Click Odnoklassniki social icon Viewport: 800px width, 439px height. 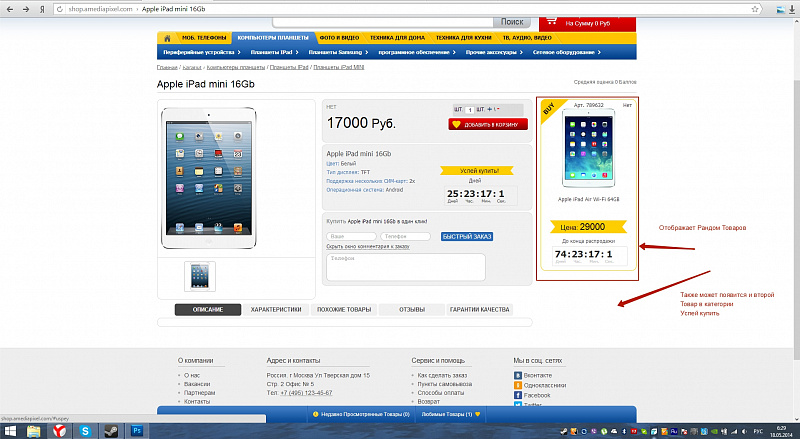[518, 385]
